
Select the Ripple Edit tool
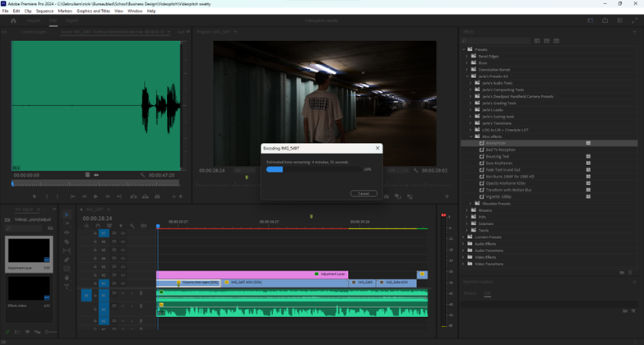pyautogui.click(x=67, y=232)
